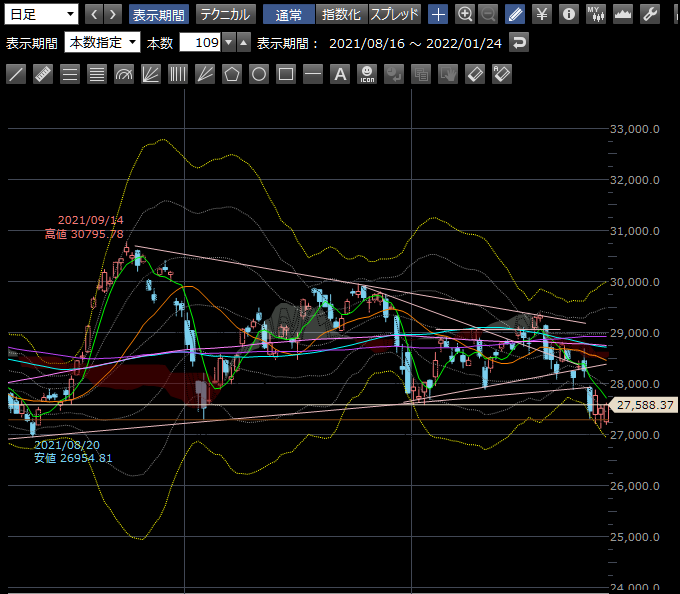Select the trend line drawing tool
The height and width of the screenshot is (594, 680).
tap(16, 74)
